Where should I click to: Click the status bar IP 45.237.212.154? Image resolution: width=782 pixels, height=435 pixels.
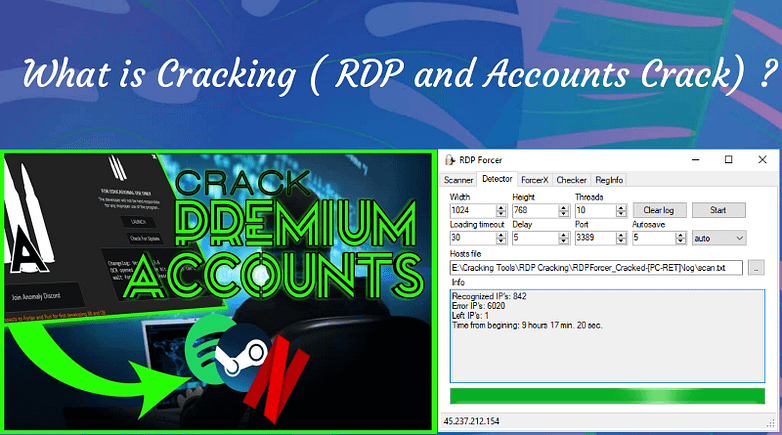point(471,422)
